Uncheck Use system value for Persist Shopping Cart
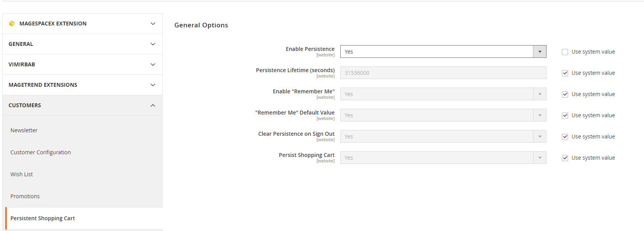The image size is (644, 231). (565, 157)
